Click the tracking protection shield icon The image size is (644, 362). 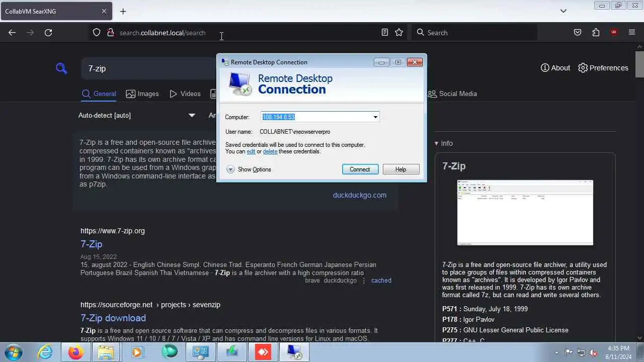click(97, 33)
